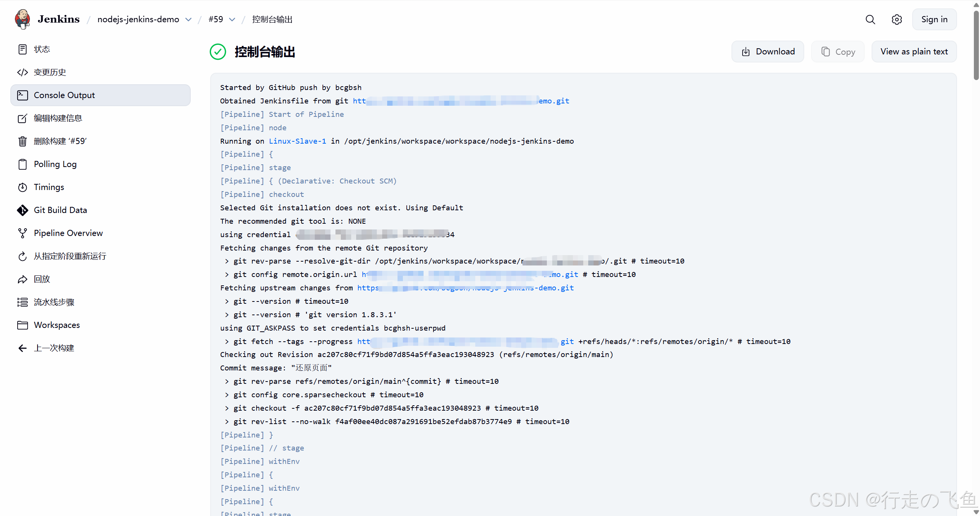Viewport: 980px width, 516px height.
Task: Click the 流水线步骤 list icon
Action: [x=23, y=302]
